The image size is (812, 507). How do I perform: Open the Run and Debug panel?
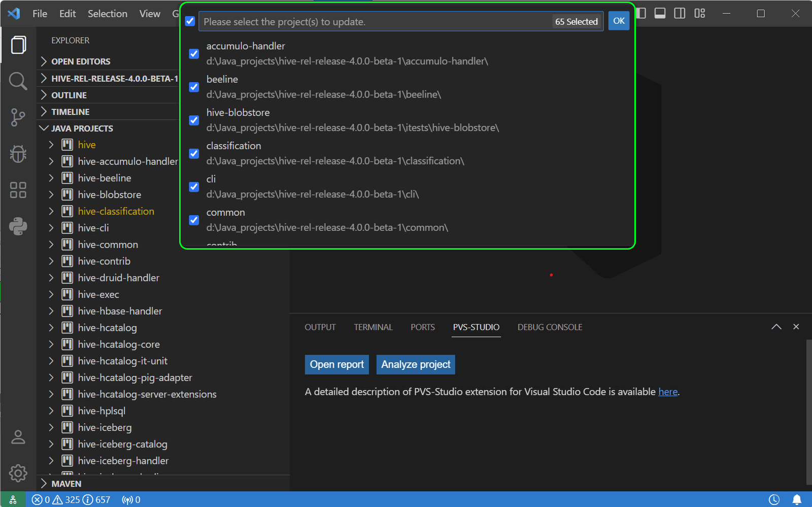pyautogui.click(x=18, y=154)
